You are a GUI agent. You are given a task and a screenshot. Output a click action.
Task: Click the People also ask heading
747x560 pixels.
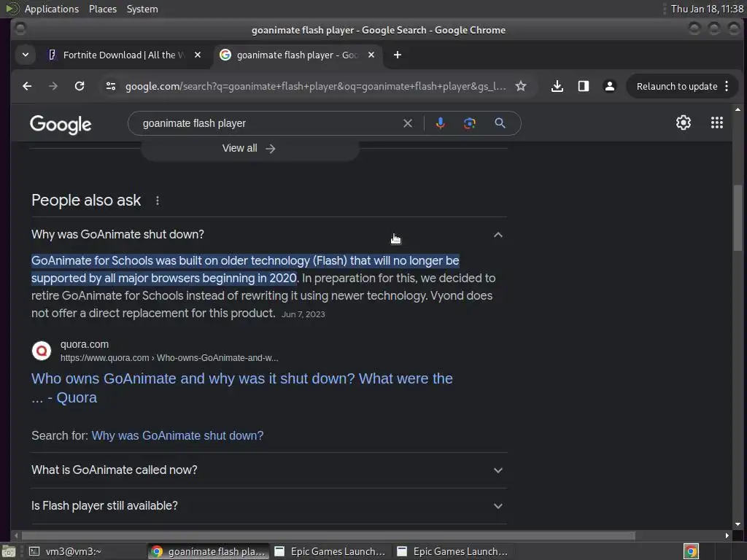(x=86, y=201)
